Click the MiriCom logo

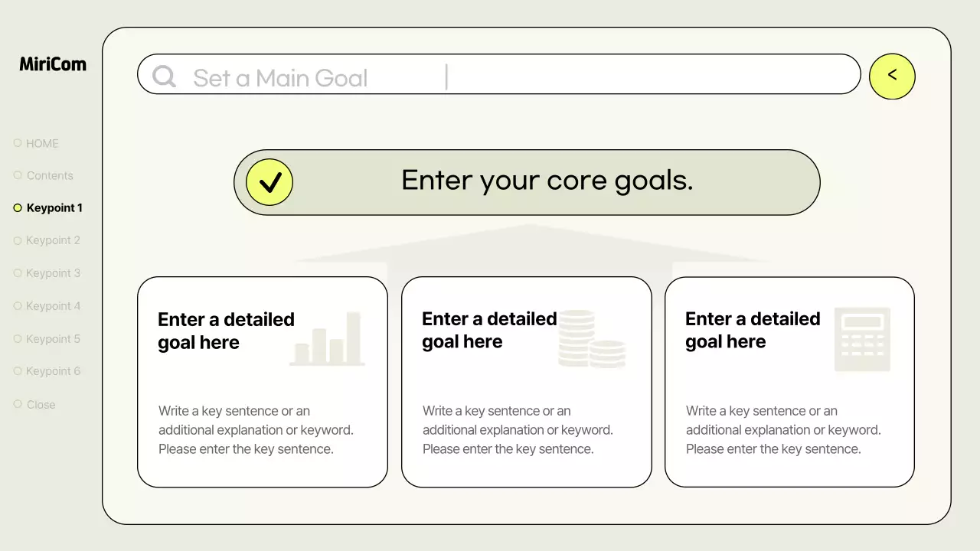tap(53, 64)
